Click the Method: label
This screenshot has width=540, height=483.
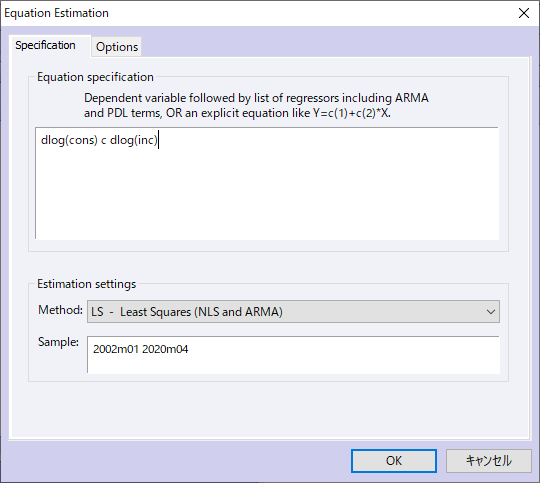tap(60, 310)
